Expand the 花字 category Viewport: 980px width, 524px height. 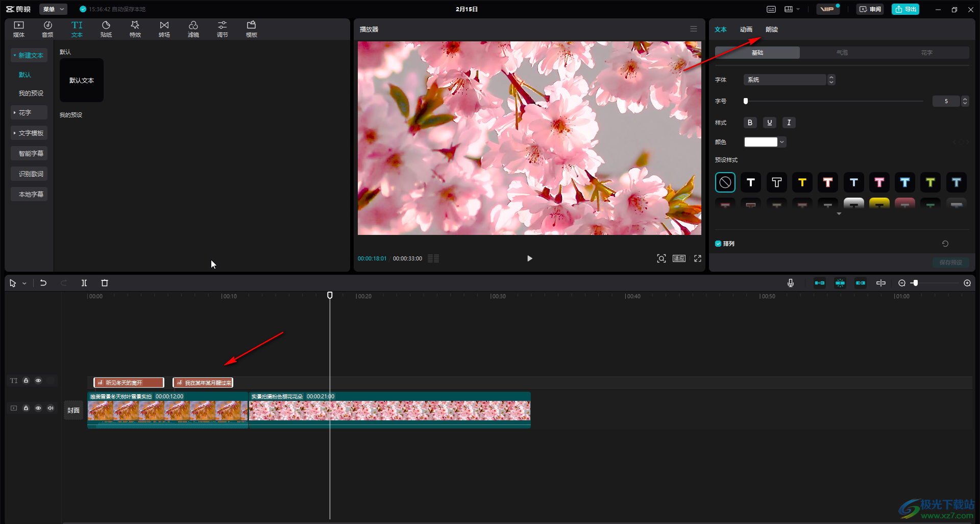pos(29,112)
